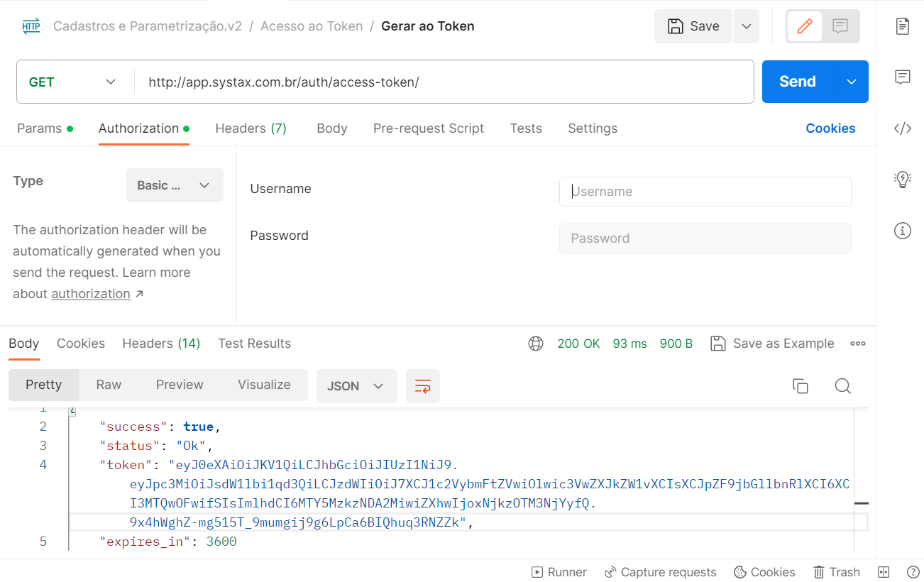Open the Test Results tab
The image size is (924, 582).
tap(255, 344)
